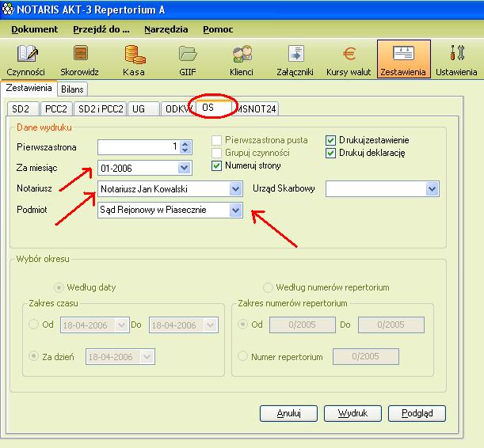The width and height of the screenshot is (484, 448).
Task: Open the GIIF folder icon
Action: coord(188,54)
